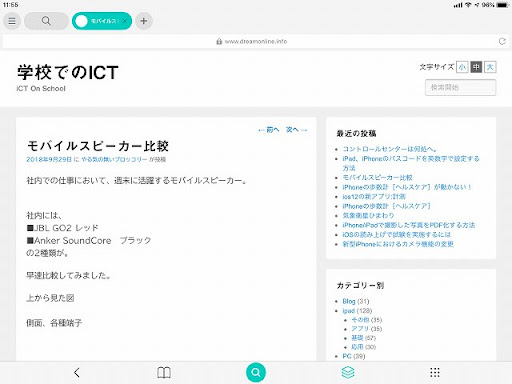The width and height of the screenshot is (512, 384).
Task: Open the 応用 subcategory
Action: 357,347
